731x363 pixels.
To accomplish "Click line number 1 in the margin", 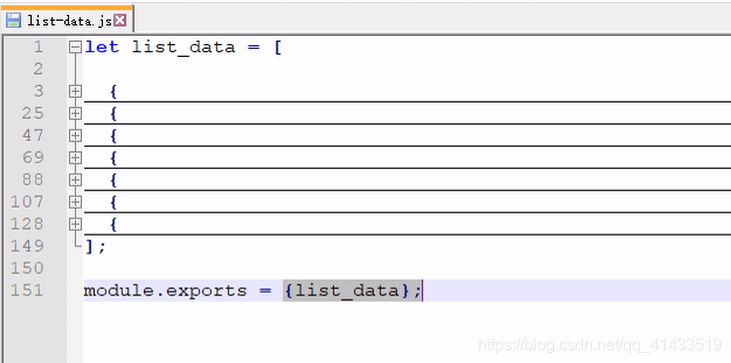I will pos(38,47).
